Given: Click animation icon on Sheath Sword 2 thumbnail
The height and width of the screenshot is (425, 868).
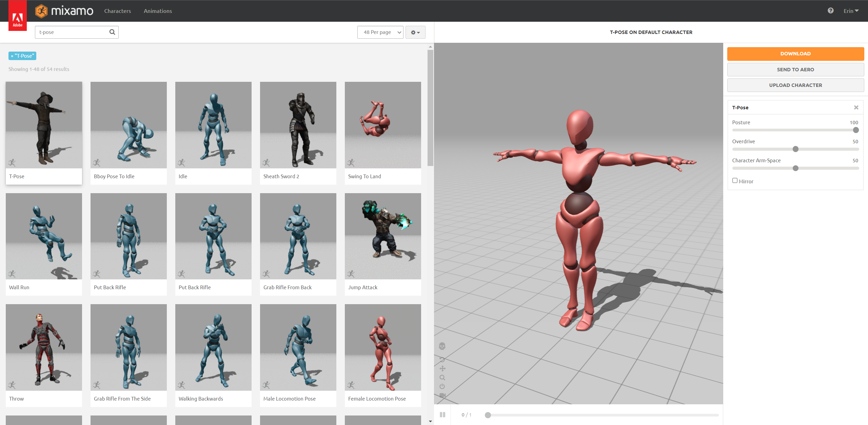Looking at the screenshot, I should point(267,163).
